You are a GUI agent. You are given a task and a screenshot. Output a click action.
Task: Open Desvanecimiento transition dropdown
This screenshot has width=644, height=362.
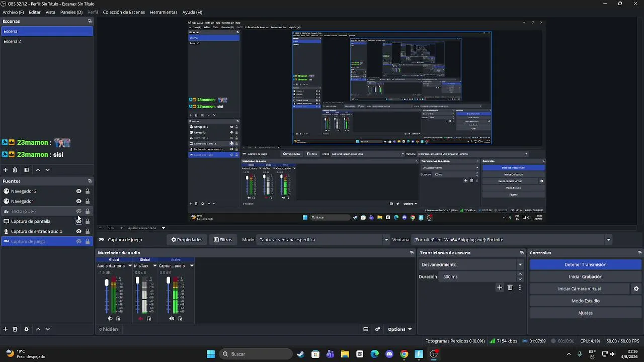pyautogui.click(x=471, y=264)
